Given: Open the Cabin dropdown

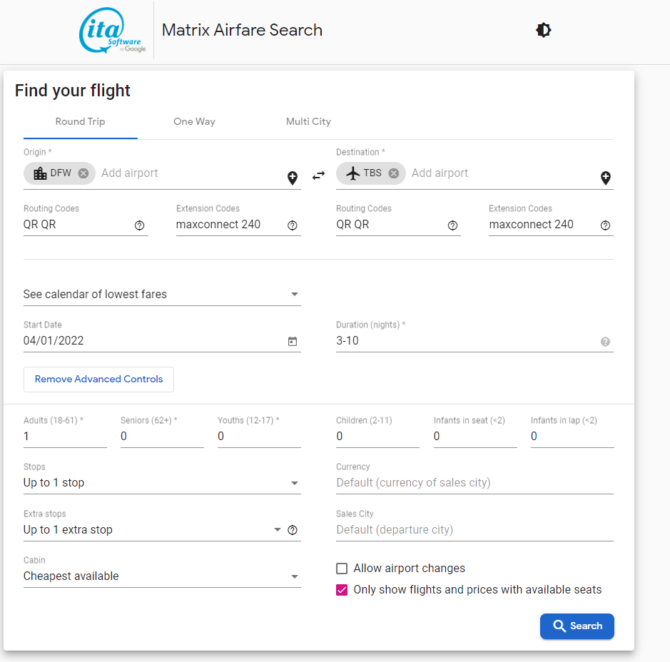Looking at the screenshot, I should click(x=162, y=576).
